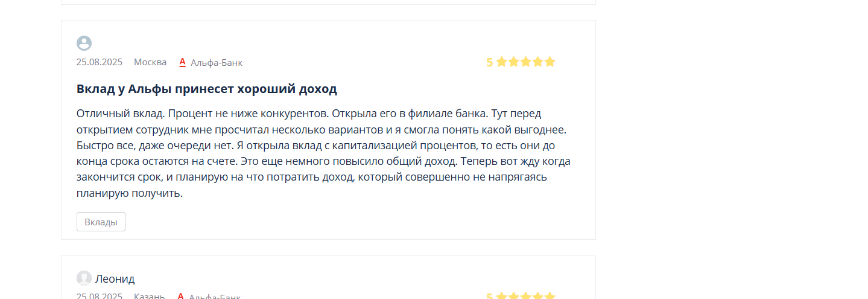Click the Казань city label in Leonid's review

click(x=150, y=296)
